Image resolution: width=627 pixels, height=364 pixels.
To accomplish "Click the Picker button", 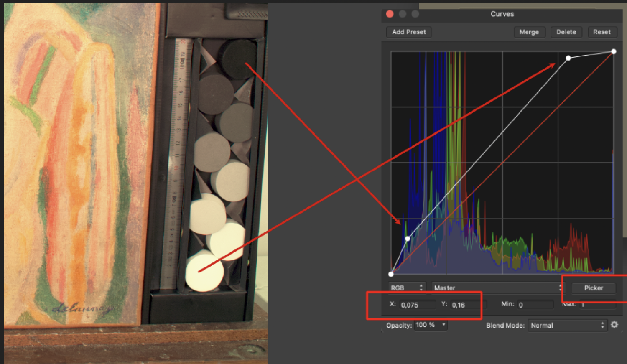I will point(593,288).
